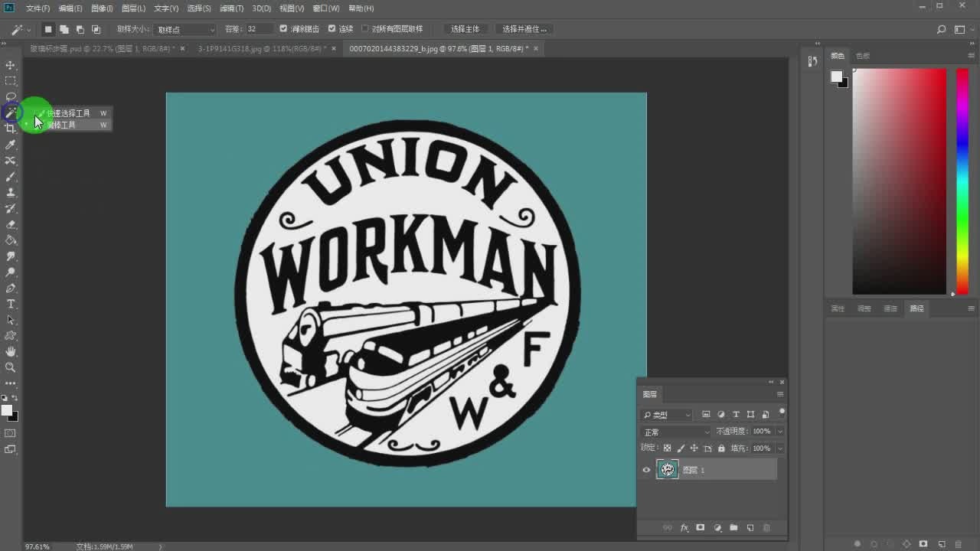Select the Eraser tool

pyautogui.click(x=11, y=224)
